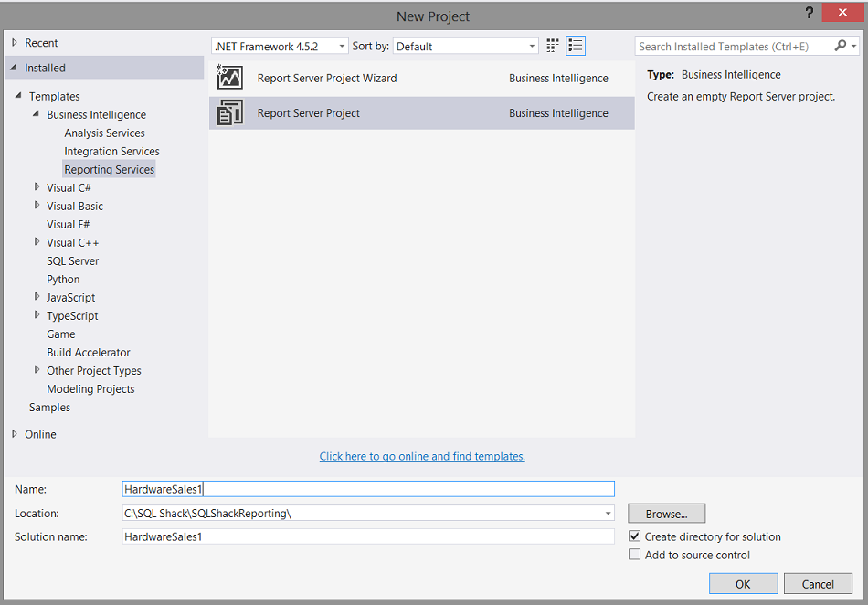Screen dimensions: 868x605
Task: Select Report Server Project template name
Action: point(308,113)
